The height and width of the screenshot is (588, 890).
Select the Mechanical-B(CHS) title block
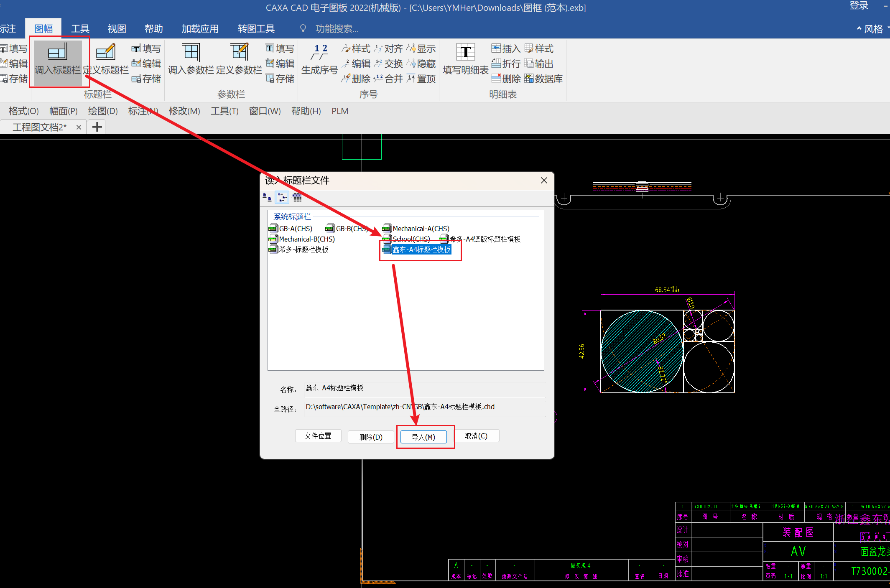[302, 239]
